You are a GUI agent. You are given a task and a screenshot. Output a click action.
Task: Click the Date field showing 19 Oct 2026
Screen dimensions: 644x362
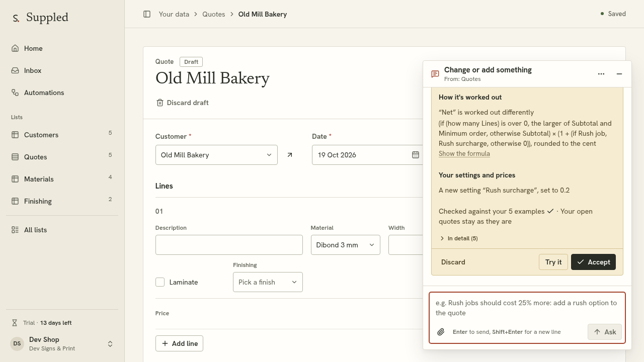(x=368, y=155)
